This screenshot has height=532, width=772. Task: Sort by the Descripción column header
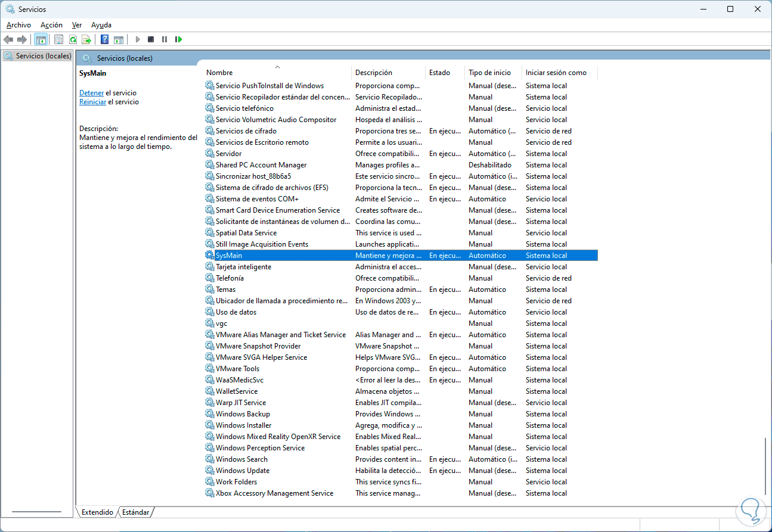(x=388, y=73)
